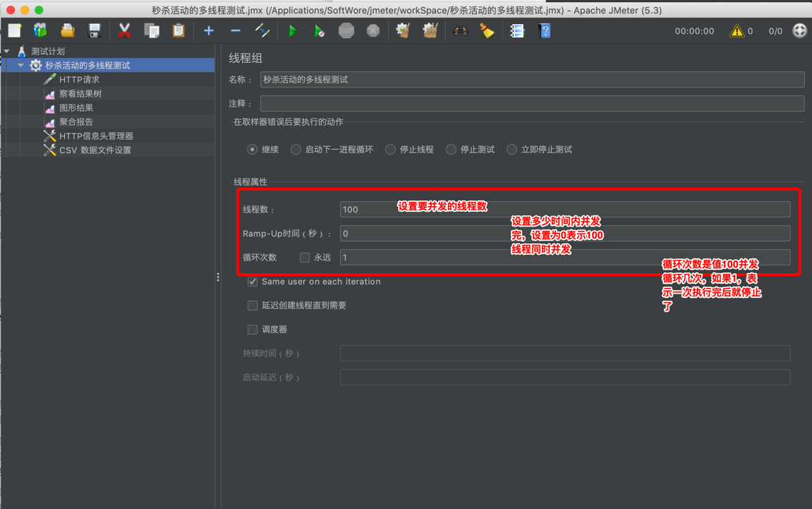Click the Ramp-Up时间 field

tap(565, 233)
